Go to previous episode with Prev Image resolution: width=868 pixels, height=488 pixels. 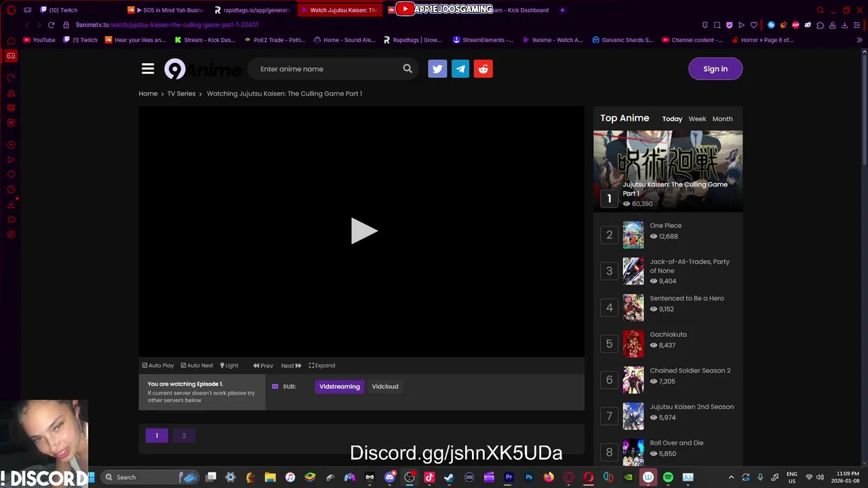[x=263, y=365]
